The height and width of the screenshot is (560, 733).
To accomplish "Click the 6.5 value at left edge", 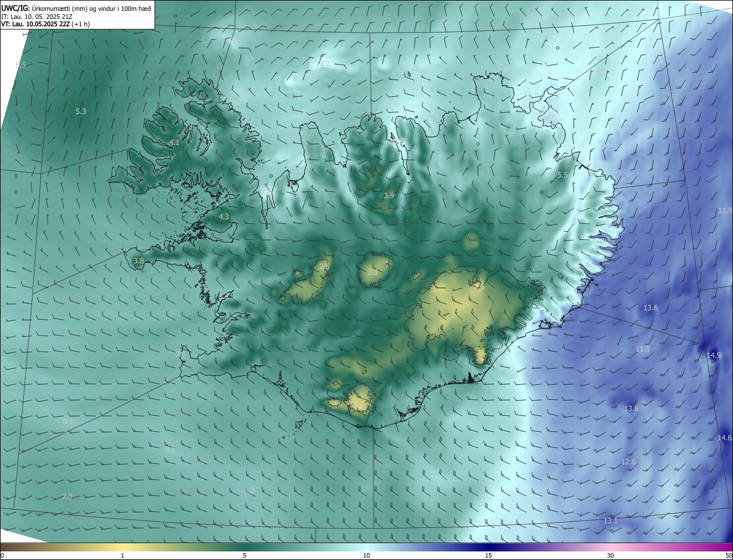I will tap(21, 65).
